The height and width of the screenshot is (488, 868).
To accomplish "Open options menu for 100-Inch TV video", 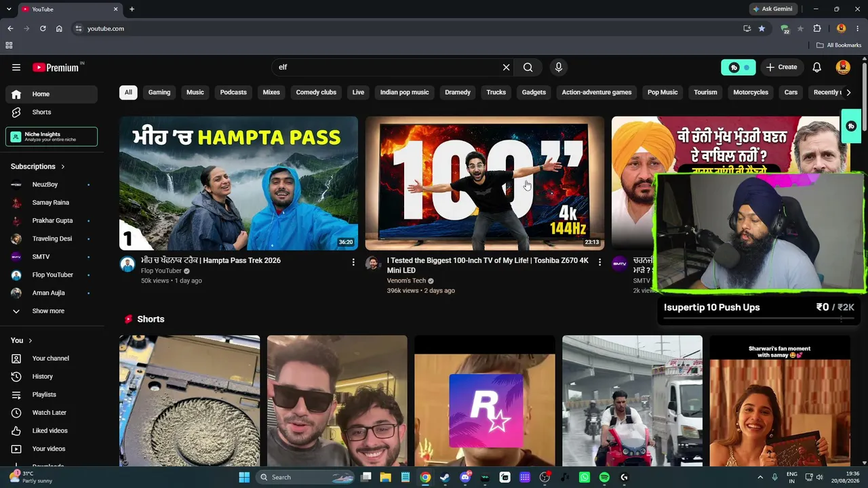I will pos(599,262).
